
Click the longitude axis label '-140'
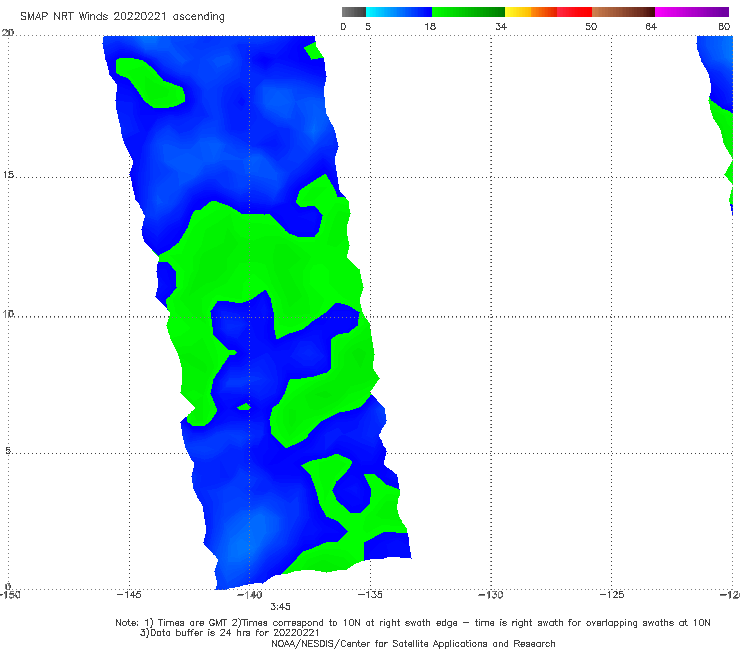[x=250, y=595]
